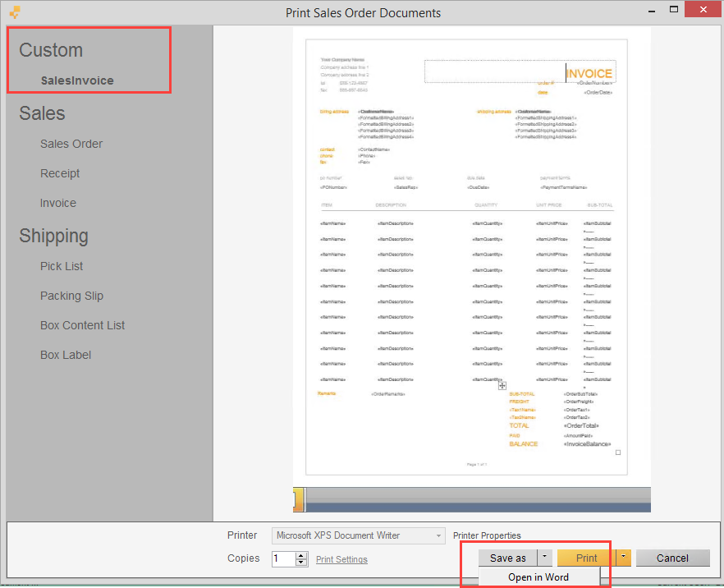Viewport: 724px width, 588px height.
Task: Decrease copies with the down arrow
Action: 301,563
